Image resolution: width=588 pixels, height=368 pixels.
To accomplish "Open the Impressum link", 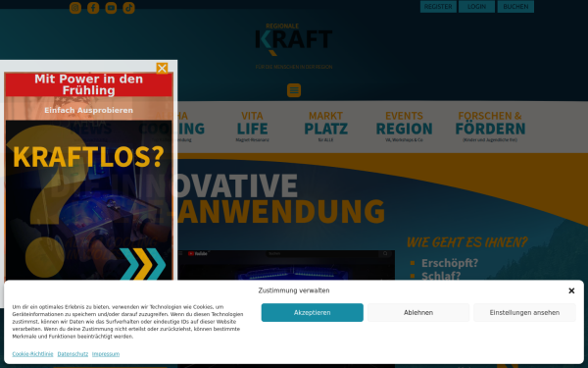I will (106, 353).
